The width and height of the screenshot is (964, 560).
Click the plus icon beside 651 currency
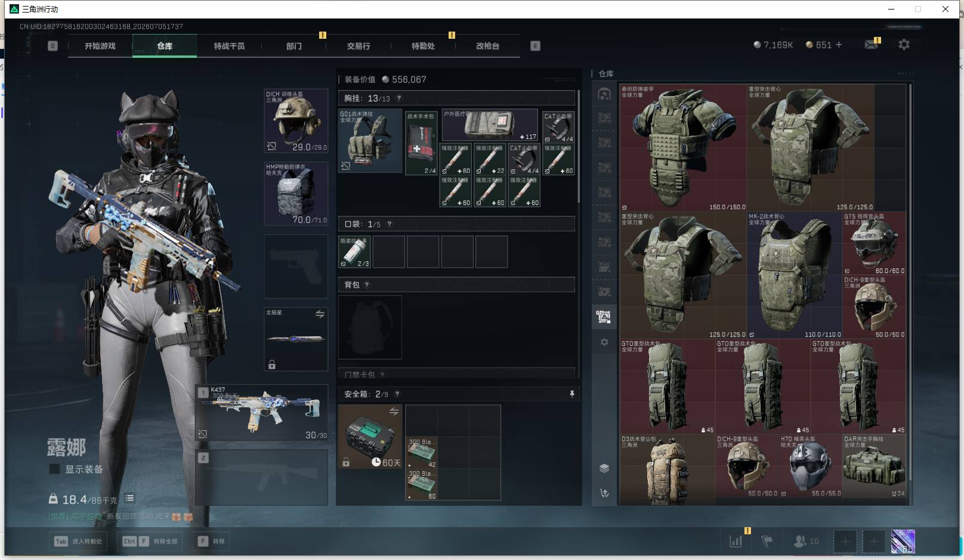tap(839, 45)
